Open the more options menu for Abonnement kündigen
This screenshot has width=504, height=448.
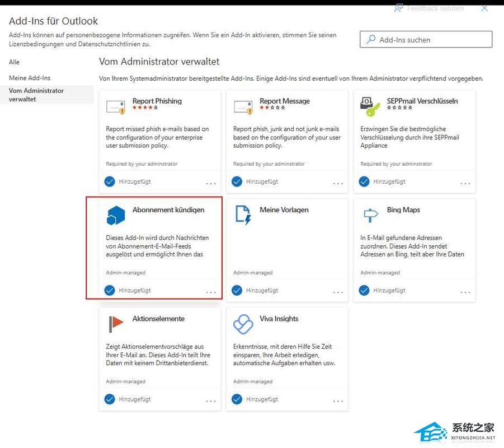coord(211,292)
